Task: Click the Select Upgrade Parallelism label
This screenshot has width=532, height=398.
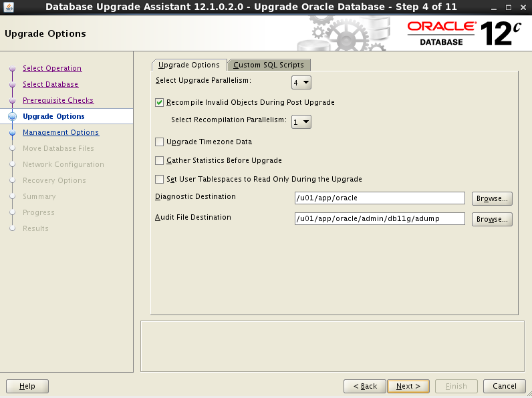Action: (x=203, y=81)
